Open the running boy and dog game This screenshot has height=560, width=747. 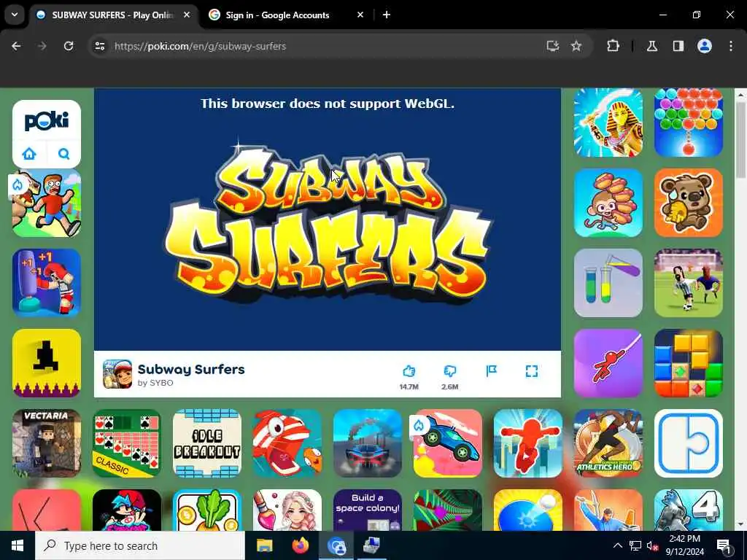tap(47, 203)
